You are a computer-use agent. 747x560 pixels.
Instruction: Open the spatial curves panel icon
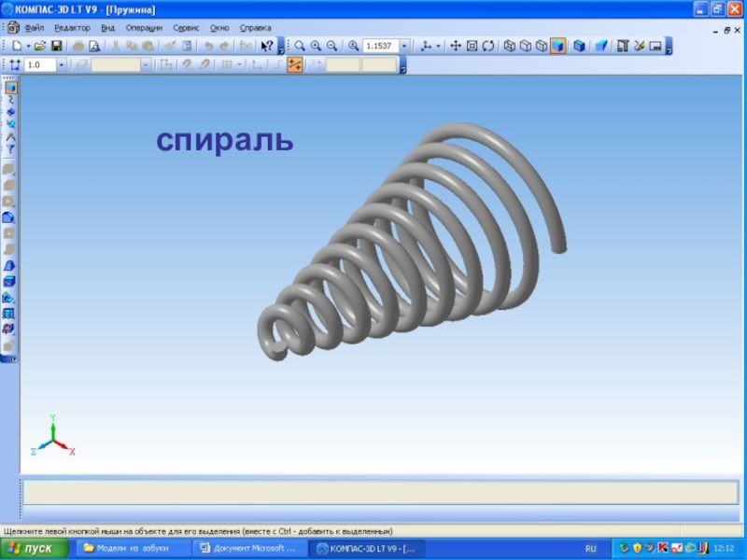tap(11, 100)
